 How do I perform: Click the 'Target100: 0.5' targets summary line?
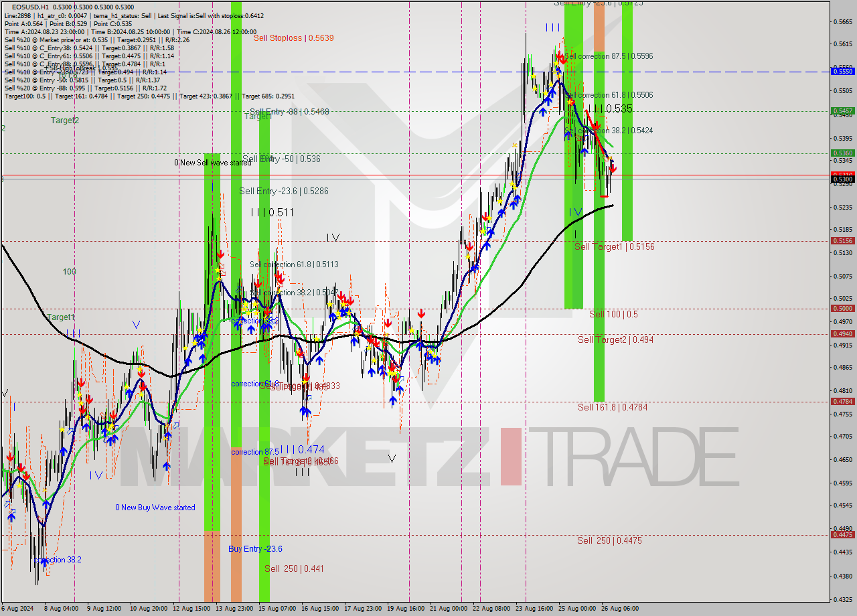tap(149, 96)
